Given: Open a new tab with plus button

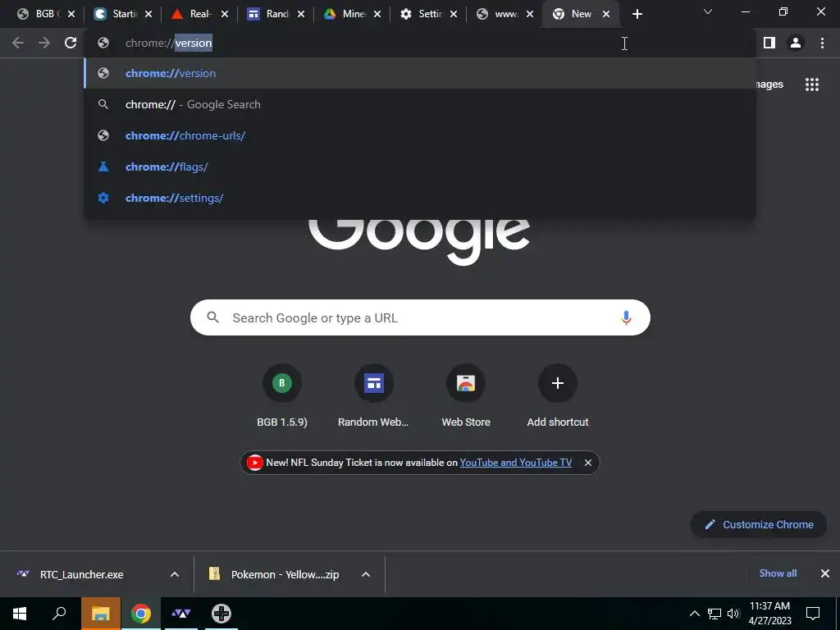Looking at the screenshot, I should coord(637,14).
